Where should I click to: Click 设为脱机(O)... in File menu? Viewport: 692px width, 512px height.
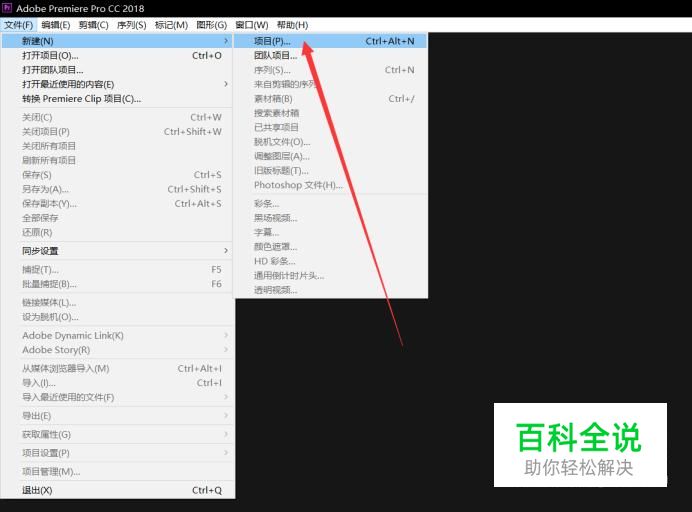[x=117, y=317]
